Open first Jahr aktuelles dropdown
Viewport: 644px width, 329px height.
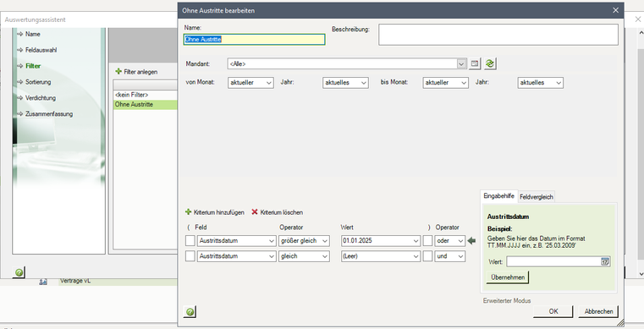[364, 82]
